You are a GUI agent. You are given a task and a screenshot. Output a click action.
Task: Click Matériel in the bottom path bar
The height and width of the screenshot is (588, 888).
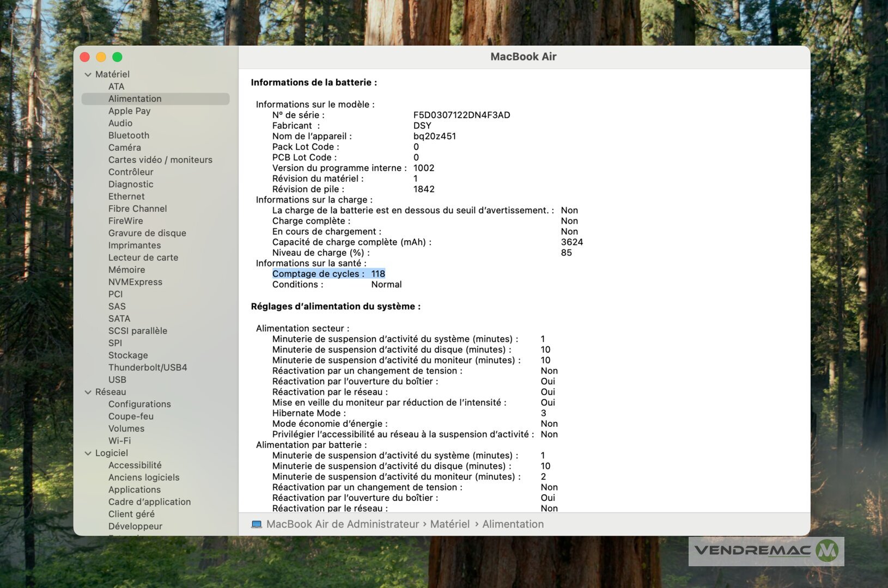pyautogui.click(x=449, y=524)
